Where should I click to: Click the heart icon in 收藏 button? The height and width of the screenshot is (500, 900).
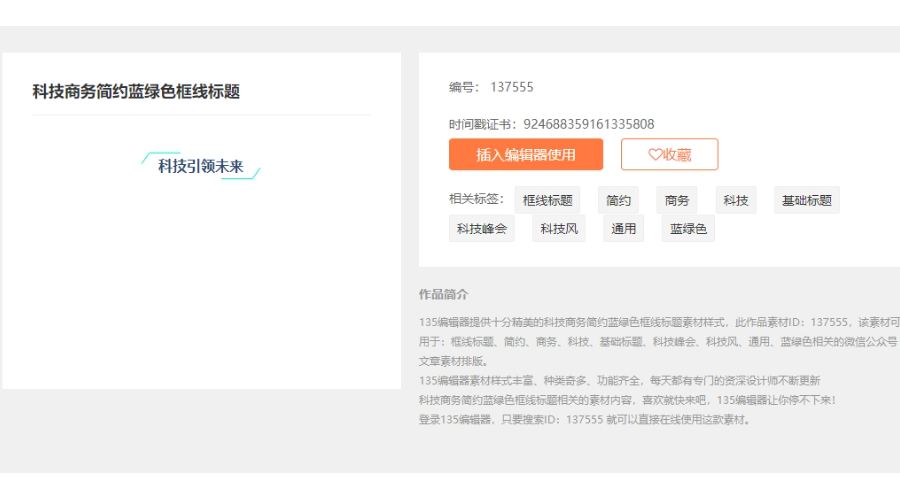(655, 154)
